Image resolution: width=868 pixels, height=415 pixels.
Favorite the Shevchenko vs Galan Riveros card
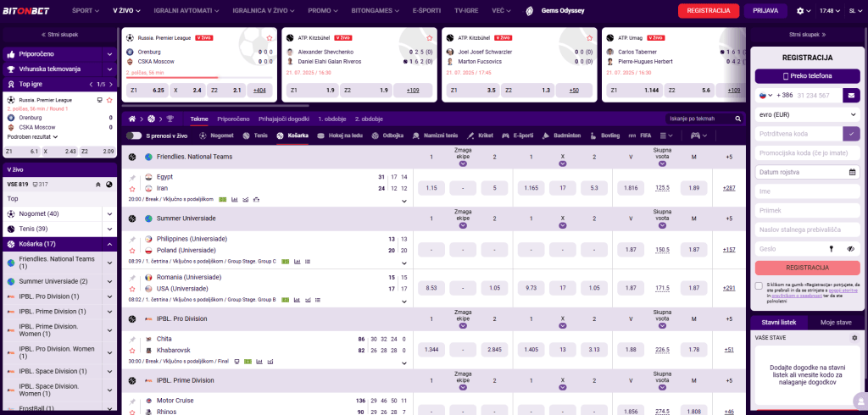click(x=430, y=38)
